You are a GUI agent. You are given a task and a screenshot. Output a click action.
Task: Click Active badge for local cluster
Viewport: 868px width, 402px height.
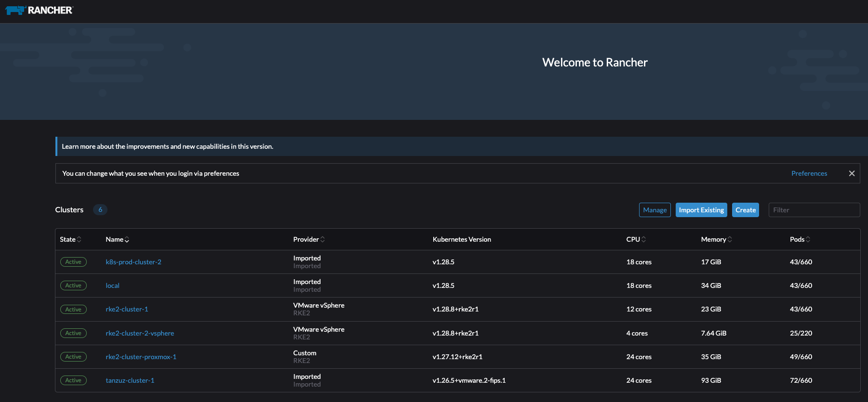(x=73, y=285)
